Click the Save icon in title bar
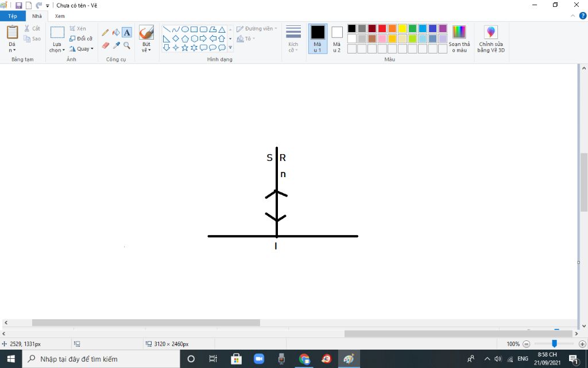This screenshot has width=588, height=368. [18, 5]
